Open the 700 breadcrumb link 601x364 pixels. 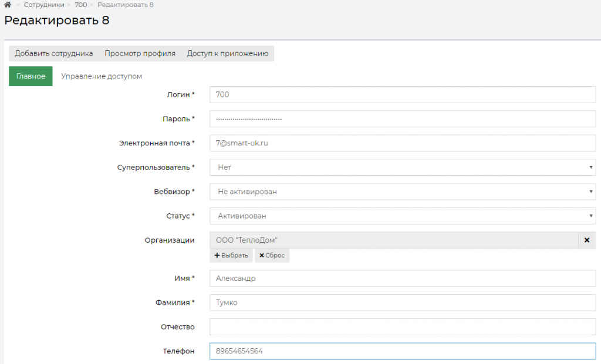[81, 5]
